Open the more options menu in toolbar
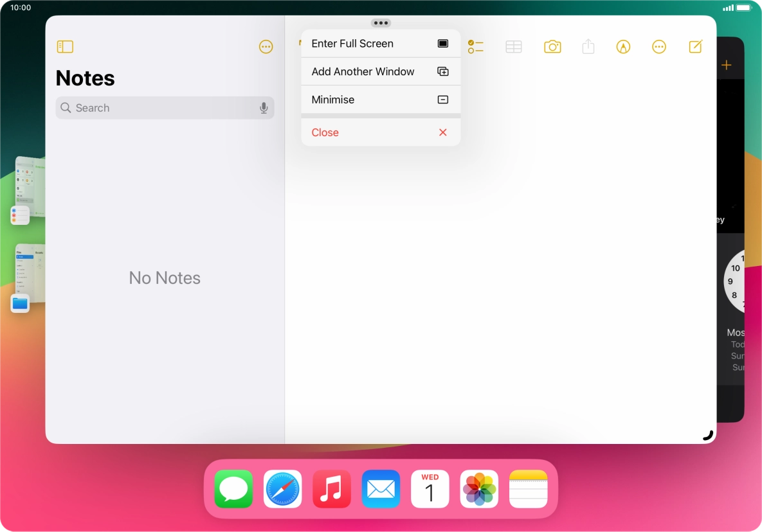This screenshot has height=532, width=762. [x=659, y=46]
